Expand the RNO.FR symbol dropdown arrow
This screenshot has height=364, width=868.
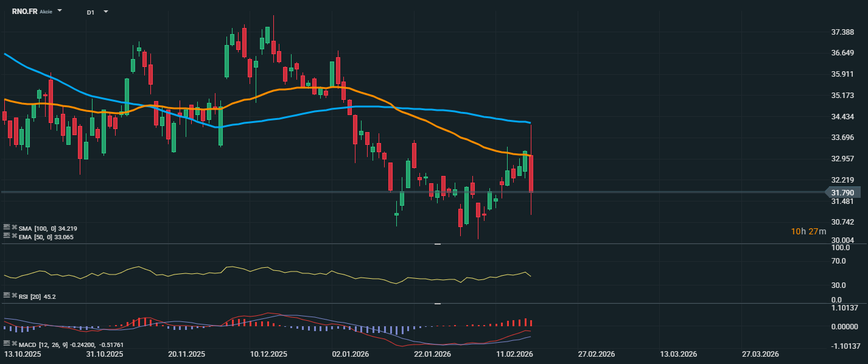[x=60, y=11]
